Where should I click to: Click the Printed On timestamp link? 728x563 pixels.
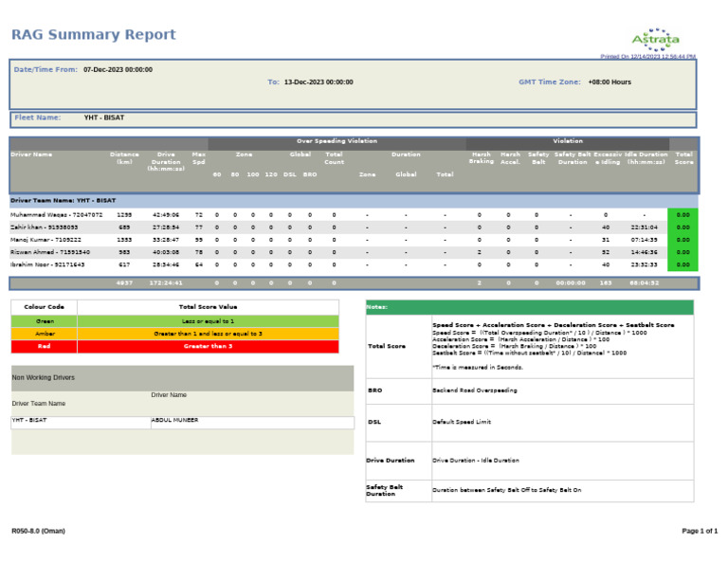(647, 56)
